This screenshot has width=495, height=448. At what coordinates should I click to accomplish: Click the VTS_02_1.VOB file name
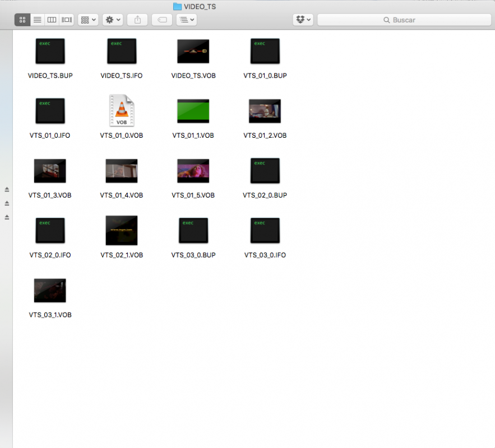(x=122, y=255)
